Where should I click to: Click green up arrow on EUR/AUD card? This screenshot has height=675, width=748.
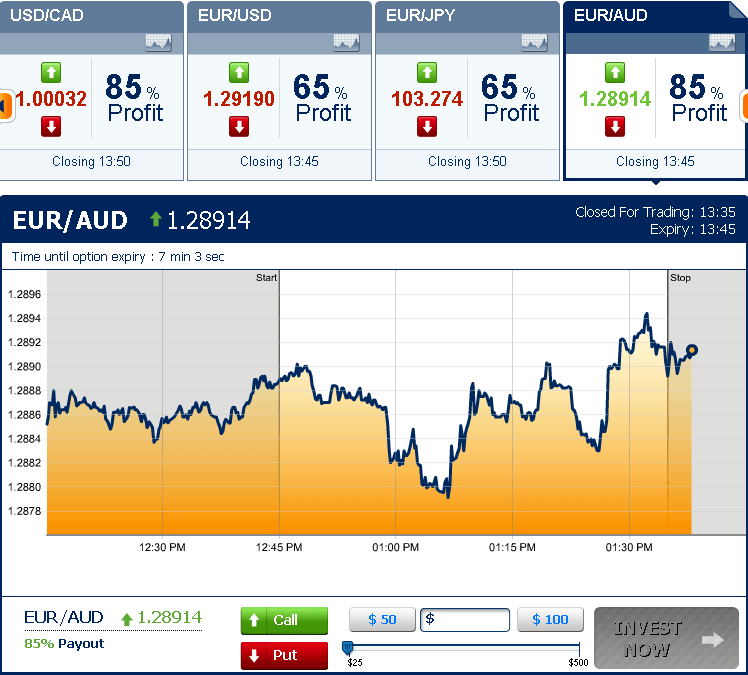(x=615, y=73)
